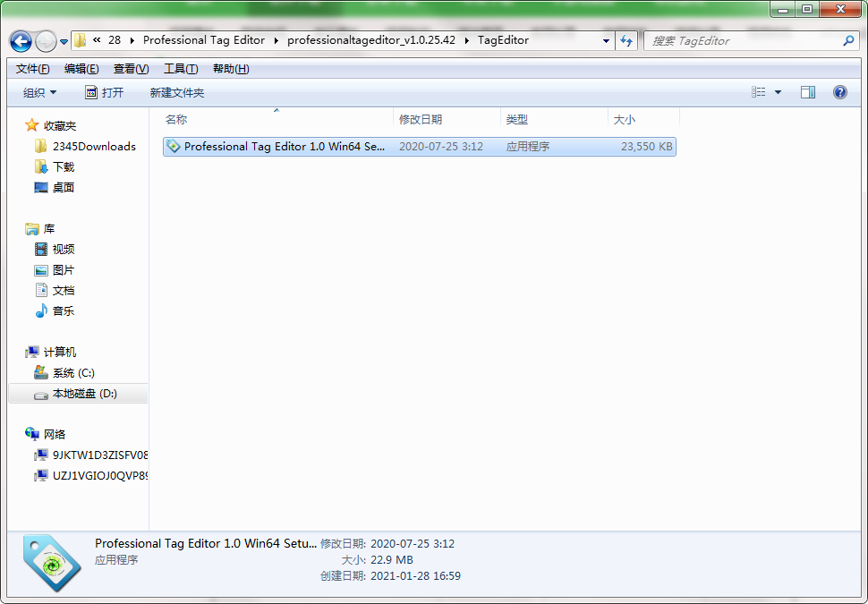Click the details pane 修改日期 value
868x604 pixels.
[413, 544]
